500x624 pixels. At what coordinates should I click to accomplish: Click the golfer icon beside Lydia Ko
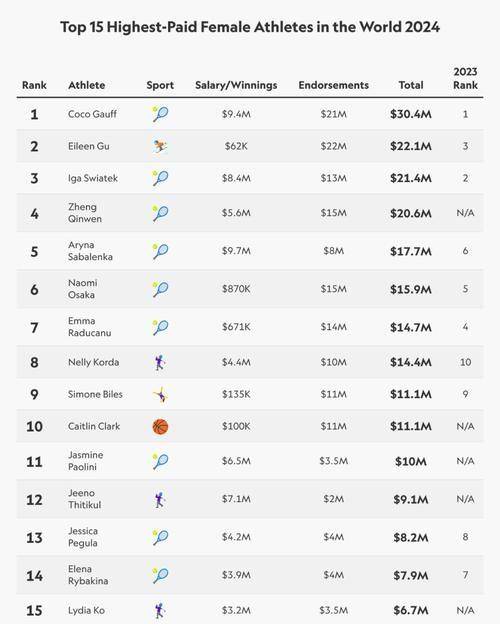tap(160, 610)
